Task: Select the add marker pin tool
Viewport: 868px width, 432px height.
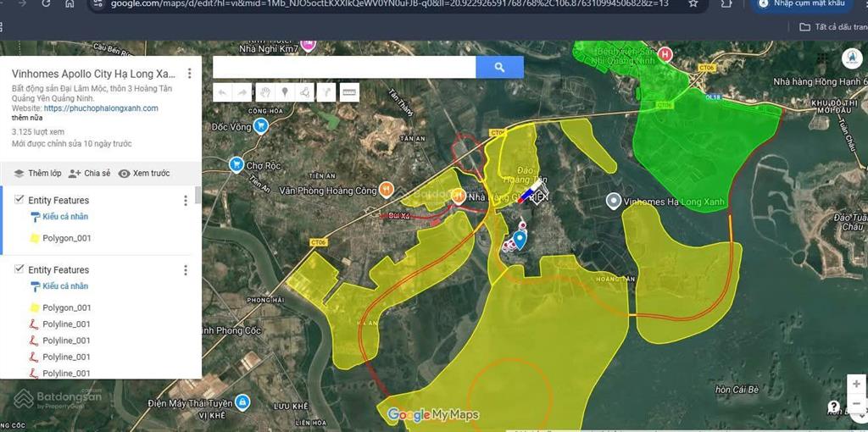Action: tap(285, 92)
